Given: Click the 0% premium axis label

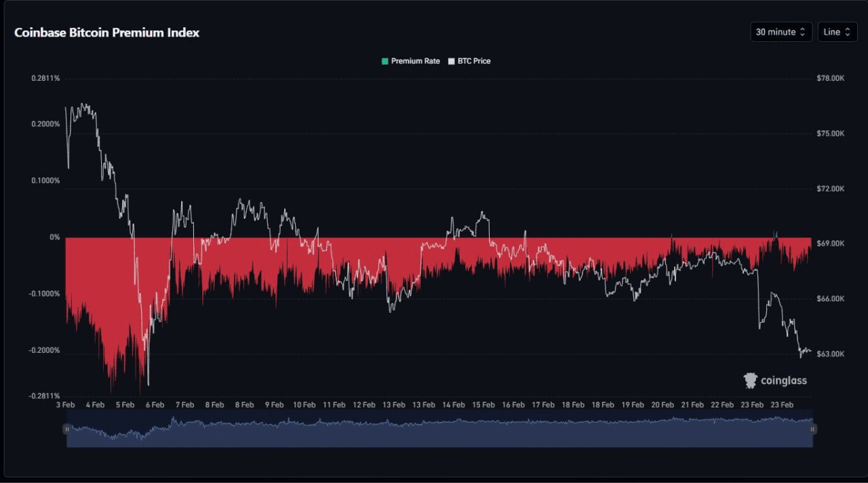Looking at the screenshot, I should pyautogui.click(x=54, y=237).
